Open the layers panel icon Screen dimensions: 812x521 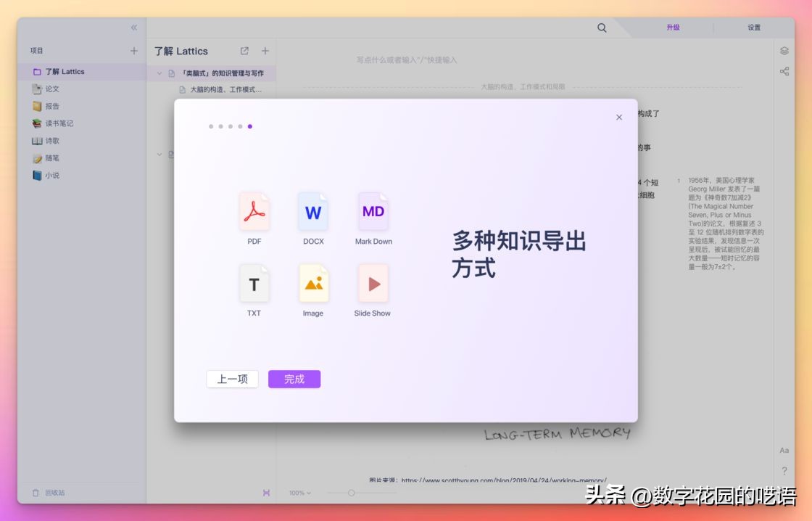pos(784,51)
